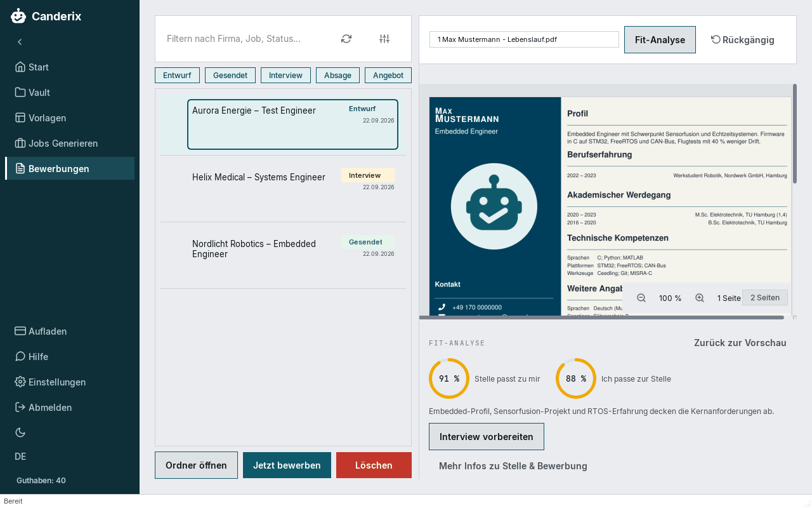Click Abmelden to log out
Viewport: 812px width, 508px height.
70,407
